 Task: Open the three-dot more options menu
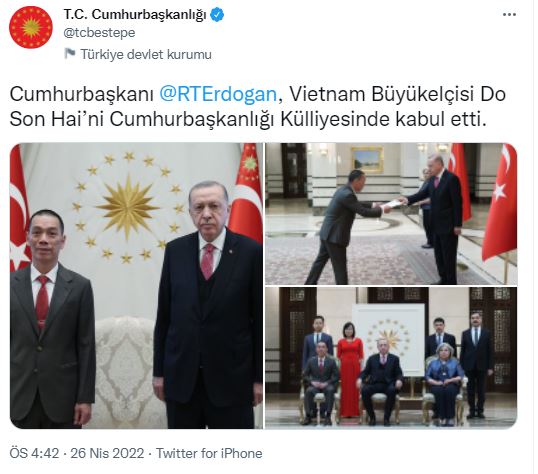pos(509,15)
